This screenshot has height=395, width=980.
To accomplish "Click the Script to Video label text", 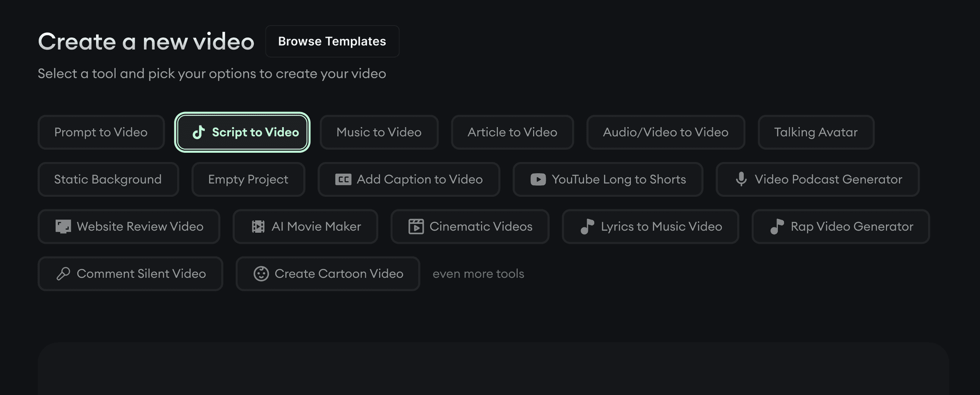I will [255, 132].
